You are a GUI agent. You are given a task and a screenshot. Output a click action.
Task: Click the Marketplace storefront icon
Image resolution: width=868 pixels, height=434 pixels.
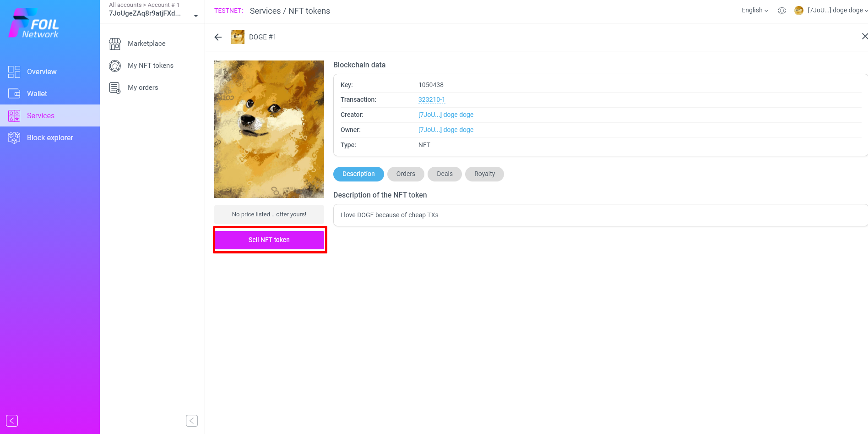pyautogui.click(x=115, y=44)
